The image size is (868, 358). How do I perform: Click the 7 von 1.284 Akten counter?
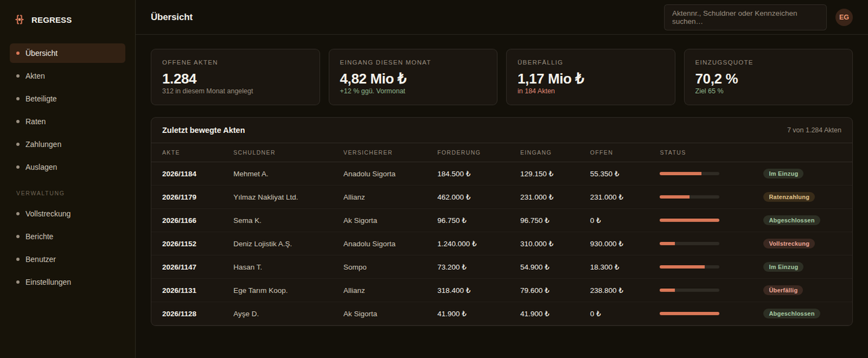click(814, 130)
